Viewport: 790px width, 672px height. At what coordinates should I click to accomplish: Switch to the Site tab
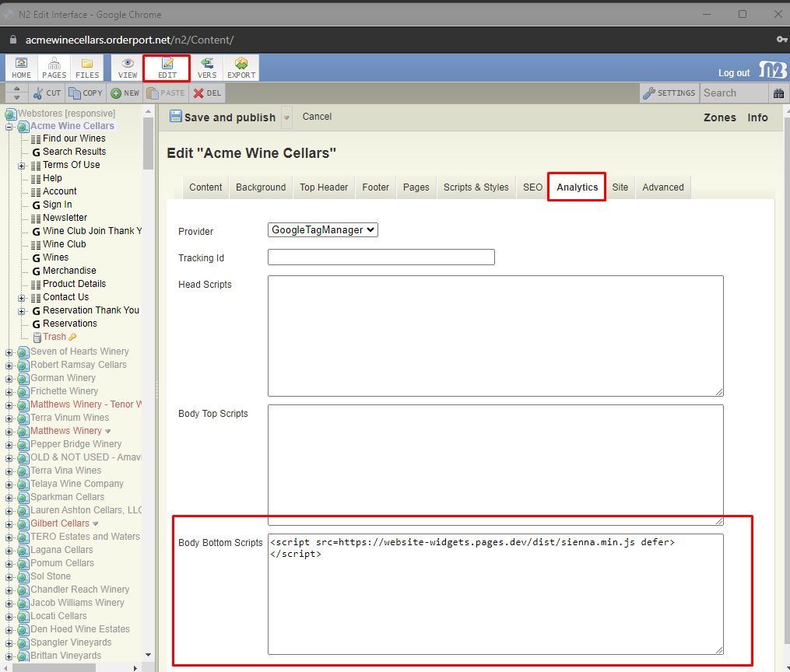pyautogui.click(x=620, y=187)
